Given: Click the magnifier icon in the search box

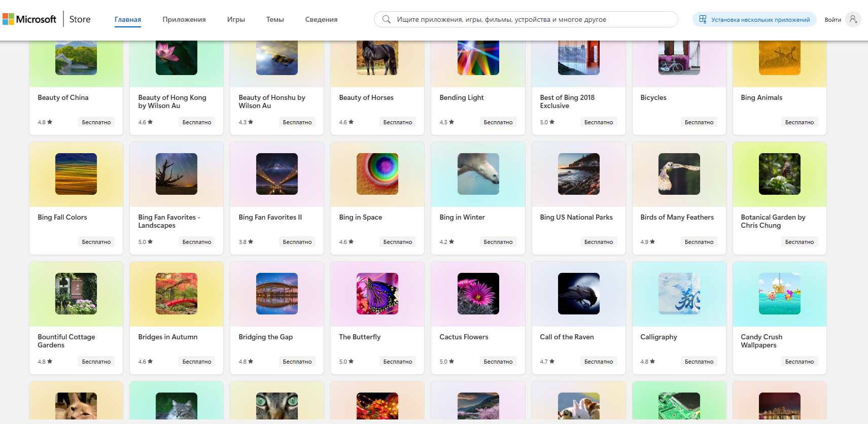Looking at the screenshot, I should (387, 19).
